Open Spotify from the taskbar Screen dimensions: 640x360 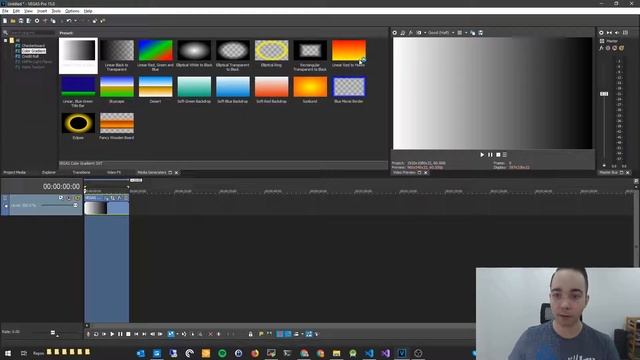[222, 353]
